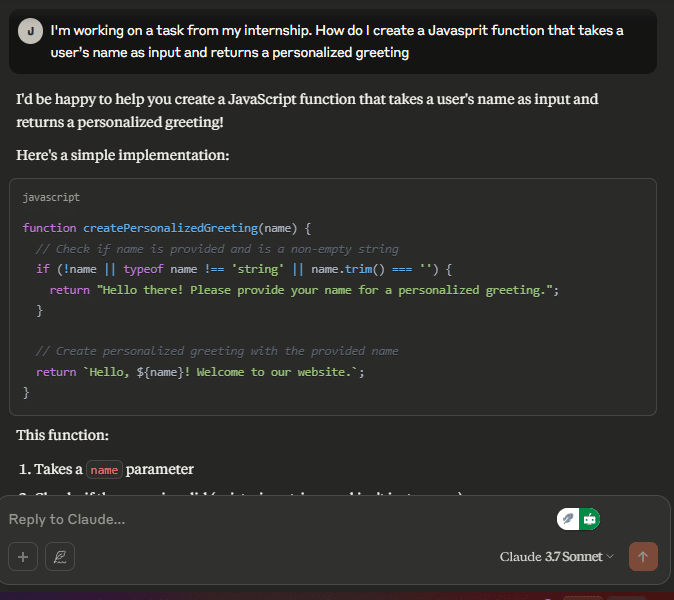Screen dimensions: 674x600
Task: Click the javascript language label in the code block
Action: pyautogui.click(x=51, y=197)
